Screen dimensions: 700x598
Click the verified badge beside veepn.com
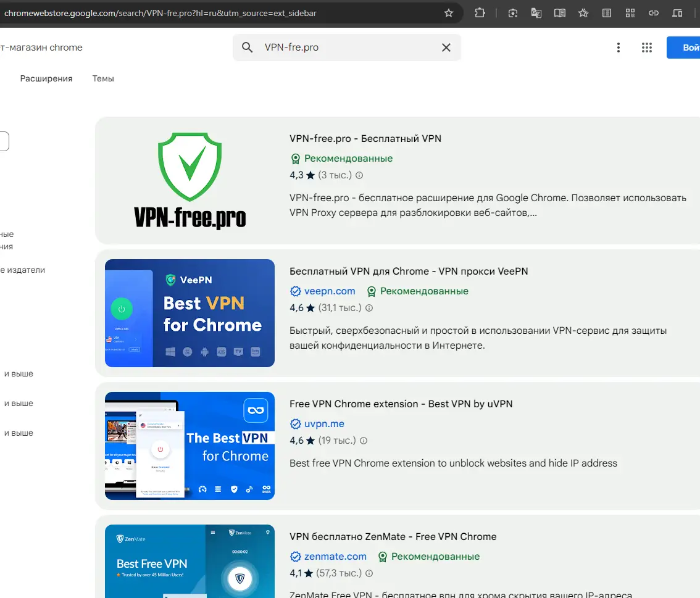[x=296, y=291]
